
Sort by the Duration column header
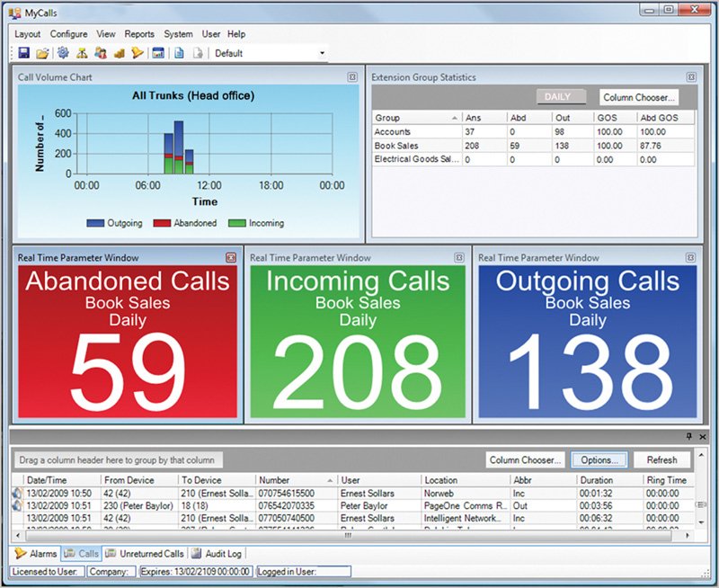pos(609,480)
